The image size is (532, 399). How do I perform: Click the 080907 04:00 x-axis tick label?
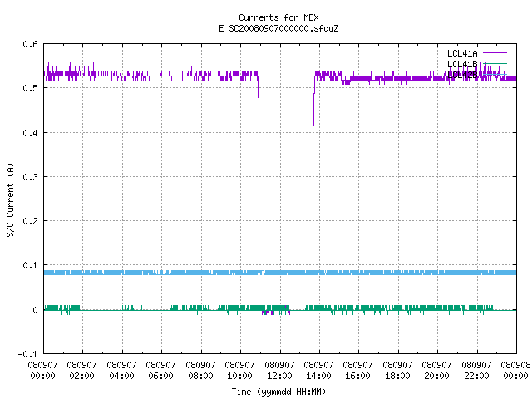[121, 371]
